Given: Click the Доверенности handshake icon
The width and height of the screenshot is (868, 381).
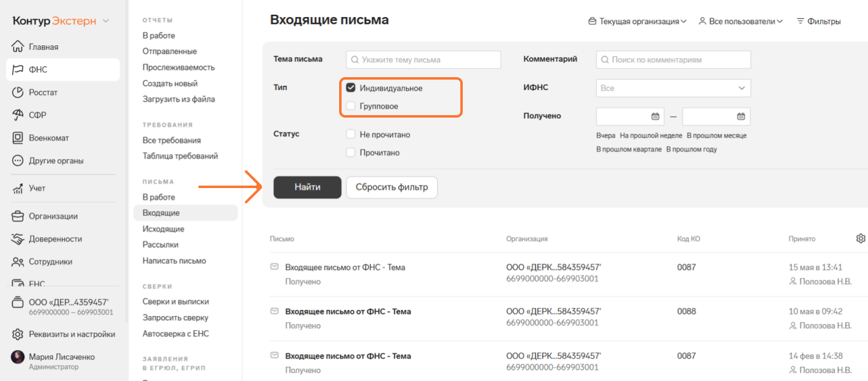Looking at the screenshot, I should tap(18, 239).
